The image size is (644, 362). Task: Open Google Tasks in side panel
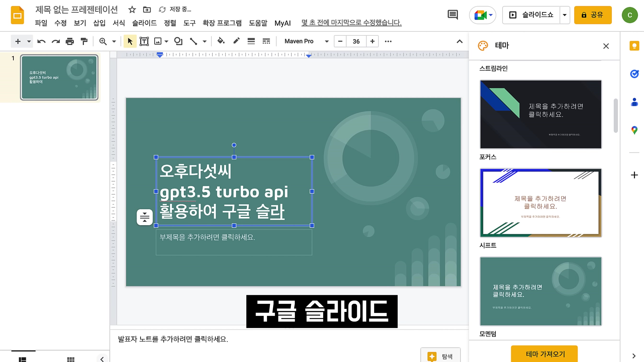pyautogui.click(x=634, y=74)
